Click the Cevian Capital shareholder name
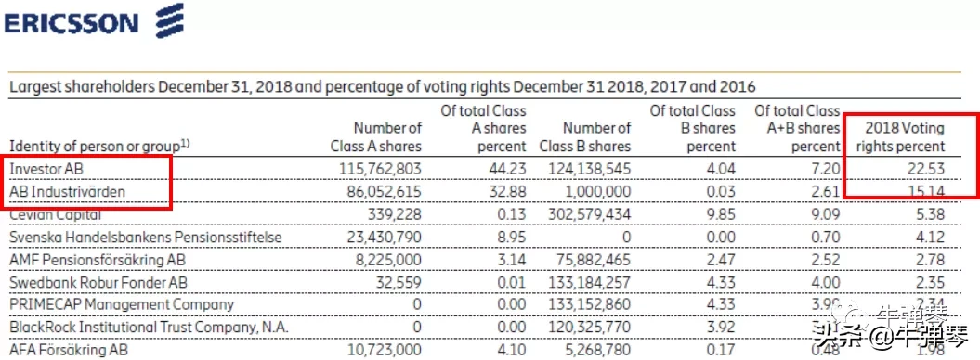 coord(55,214)
